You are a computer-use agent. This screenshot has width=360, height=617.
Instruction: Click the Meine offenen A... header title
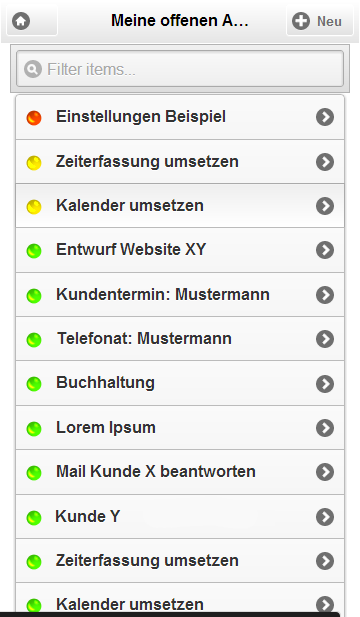pos(180,20)
